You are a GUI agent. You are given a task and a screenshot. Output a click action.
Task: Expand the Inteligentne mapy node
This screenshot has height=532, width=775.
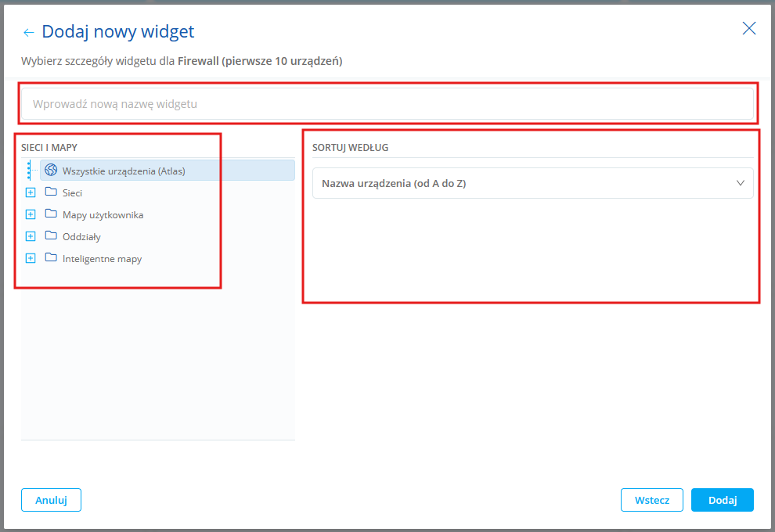[x=31, y=258]
